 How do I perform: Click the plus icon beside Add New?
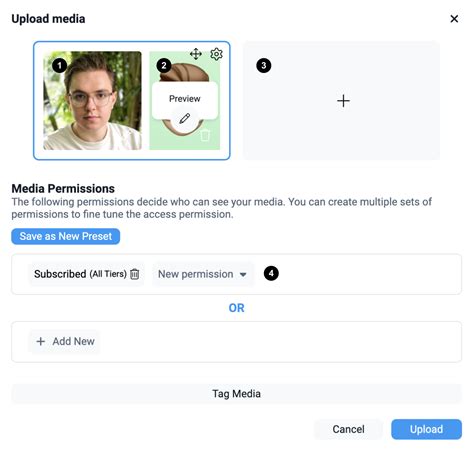(41, 341)
